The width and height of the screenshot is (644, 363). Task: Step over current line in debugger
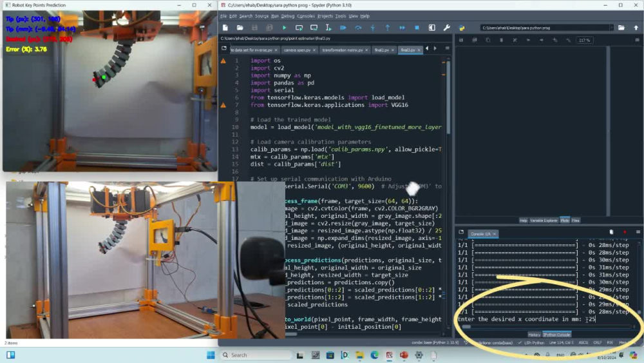coord(358,28)
